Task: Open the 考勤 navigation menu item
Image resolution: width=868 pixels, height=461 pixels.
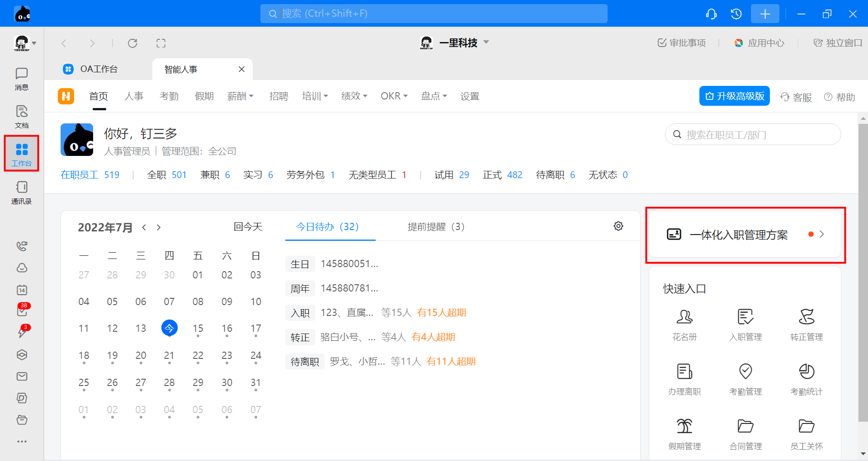Action: coord(169,96)
